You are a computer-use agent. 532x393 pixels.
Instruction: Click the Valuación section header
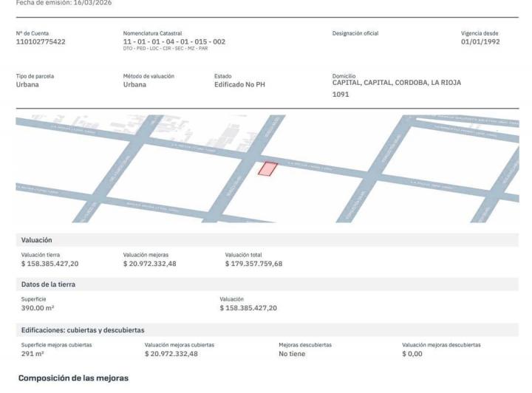[x=267, y=240]
